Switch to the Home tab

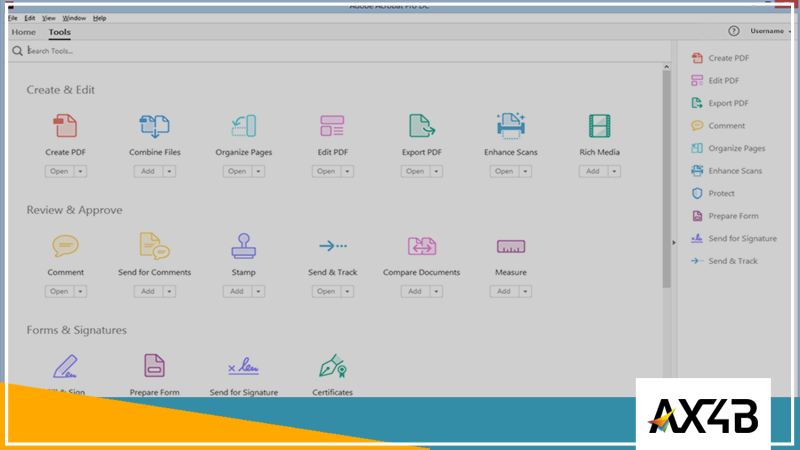point(23,32)
